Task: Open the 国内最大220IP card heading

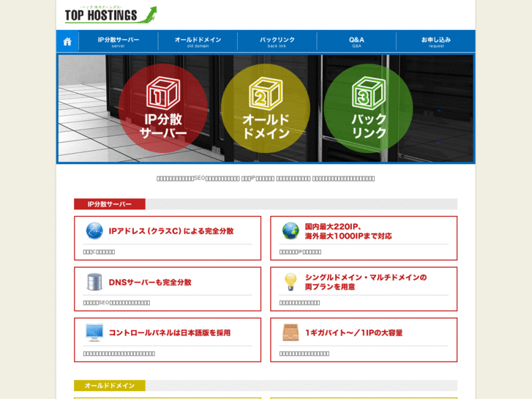Action: 348,231
